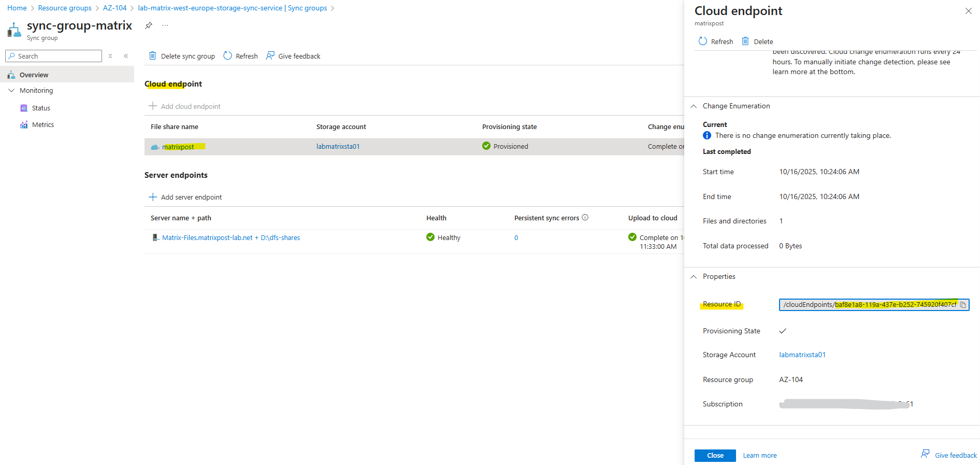Click the Storage account column header
This screenshot has height=465, width=980.
[341, 126]
